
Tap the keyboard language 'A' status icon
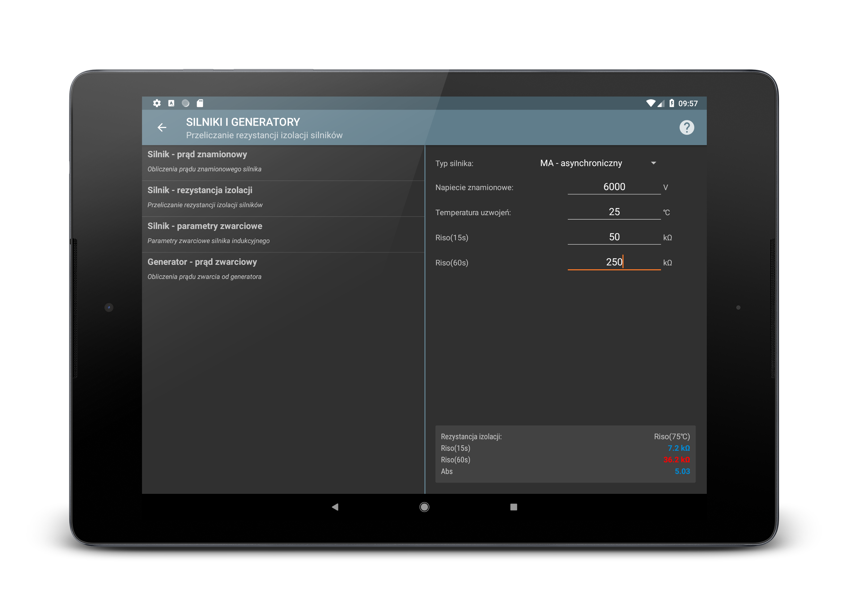[x=171, y=103]
